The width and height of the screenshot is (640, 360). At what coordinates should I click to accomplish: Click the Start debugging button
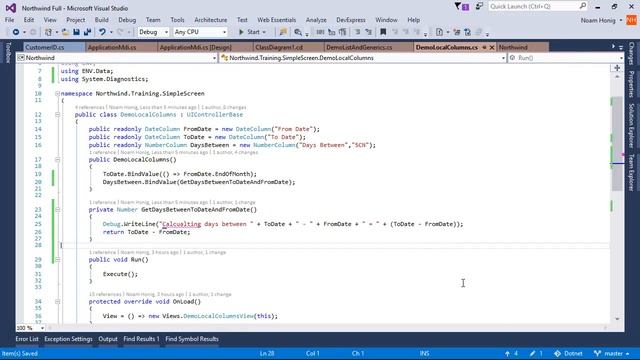click(x=249, y=32)
